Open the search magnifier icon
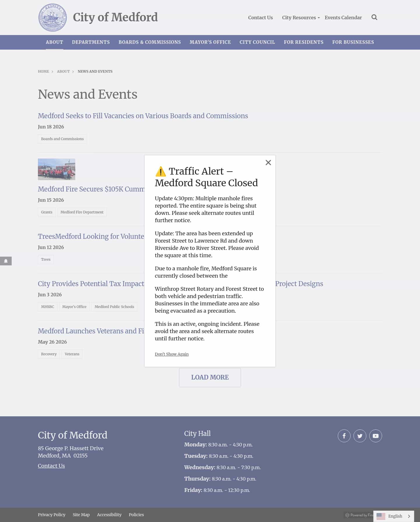The image size is (420, 522). [374, 18]
